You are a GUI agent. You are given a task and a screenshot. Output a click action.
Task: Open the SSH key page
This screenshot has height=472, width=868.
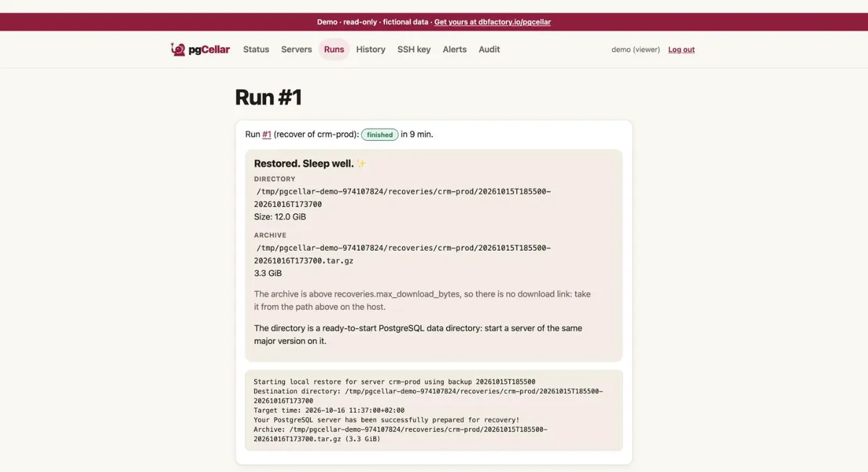click(x=414, y=49)
